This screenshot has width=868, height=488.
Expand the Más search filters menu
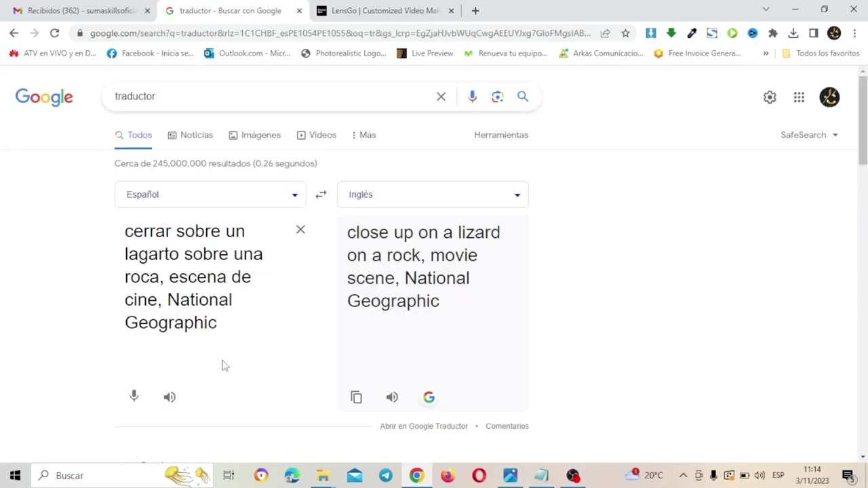coord(364,135)
